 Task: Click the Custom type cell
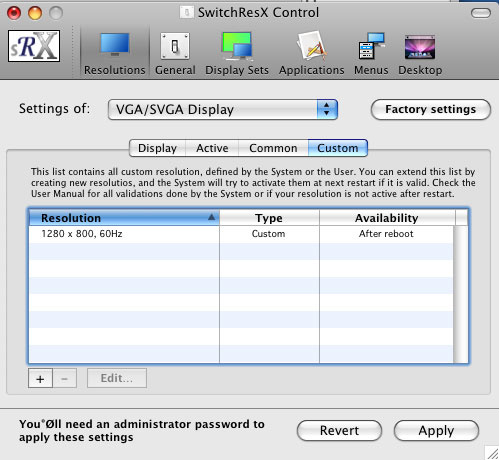pyautogui.click(x=269, y=234)
